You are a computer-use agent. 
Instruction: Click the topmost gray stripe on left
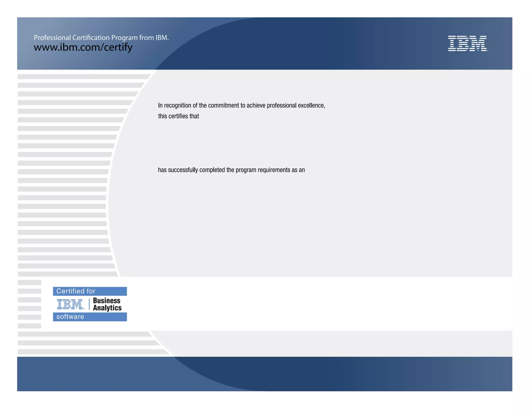click(83, 77)
